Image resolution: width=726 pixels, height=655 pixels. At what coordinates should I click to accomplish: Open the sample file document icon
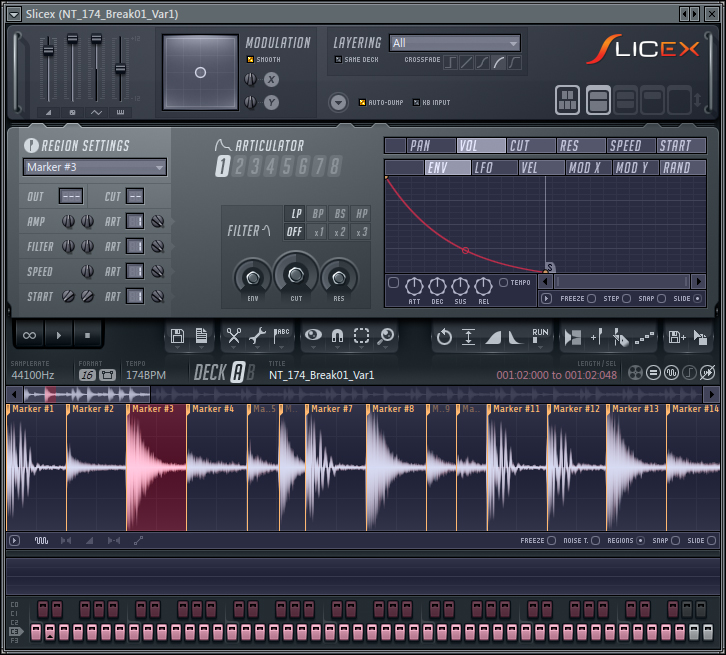tap(201, 336)
